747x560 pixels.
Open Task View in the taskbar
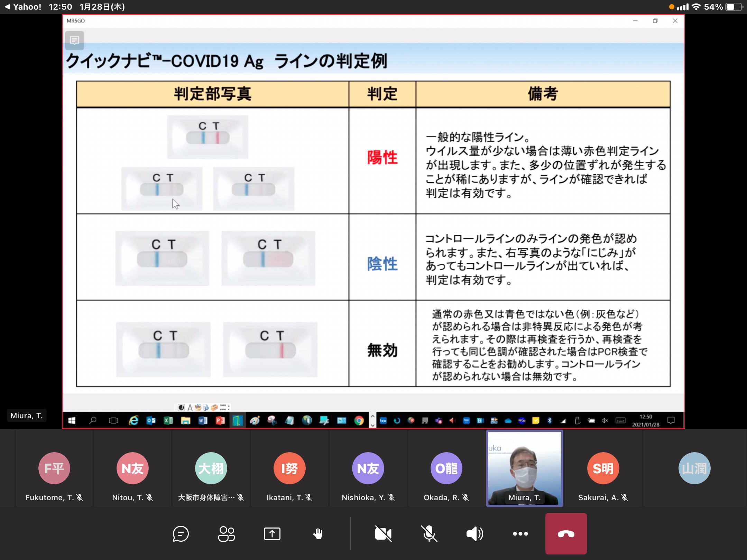(x=113, y=421)
